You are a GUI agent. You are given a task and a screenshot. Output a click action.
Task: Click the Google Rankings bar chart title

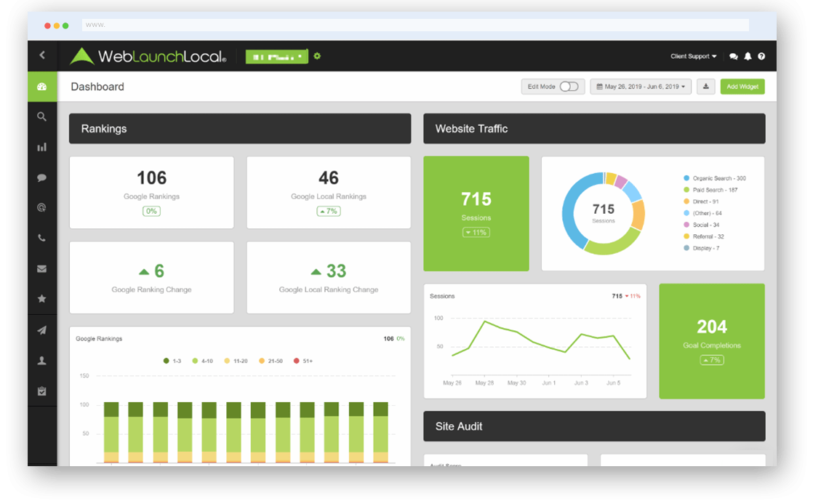click(99, 339)
